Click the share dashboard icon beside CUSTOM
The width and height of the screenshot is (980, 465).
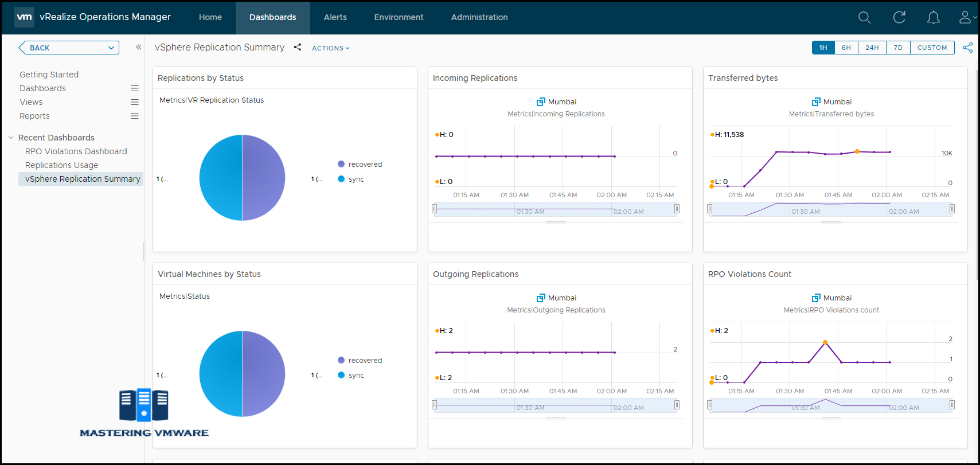[967, 48]
